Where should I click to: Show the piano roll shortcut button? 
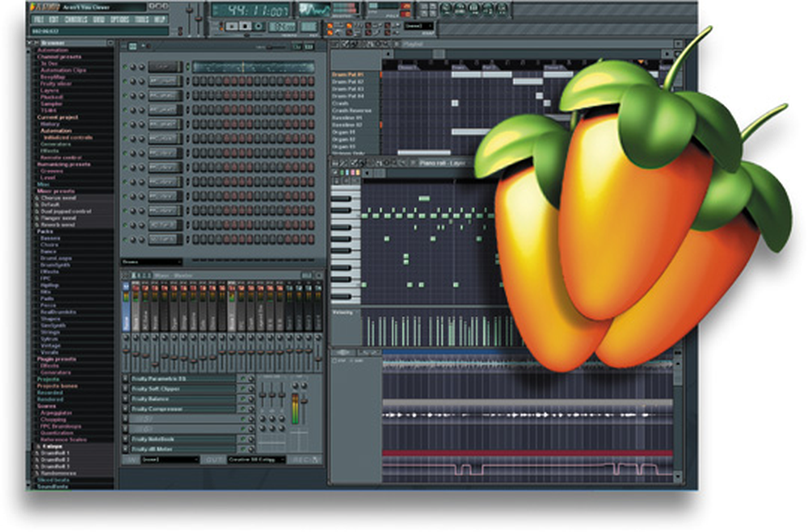click(x=473, y=9)
